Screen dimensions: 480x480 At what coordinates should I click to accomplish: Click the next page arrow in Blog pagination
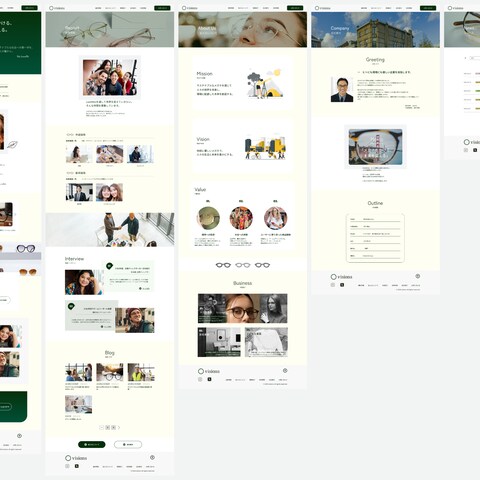point(119,427)
